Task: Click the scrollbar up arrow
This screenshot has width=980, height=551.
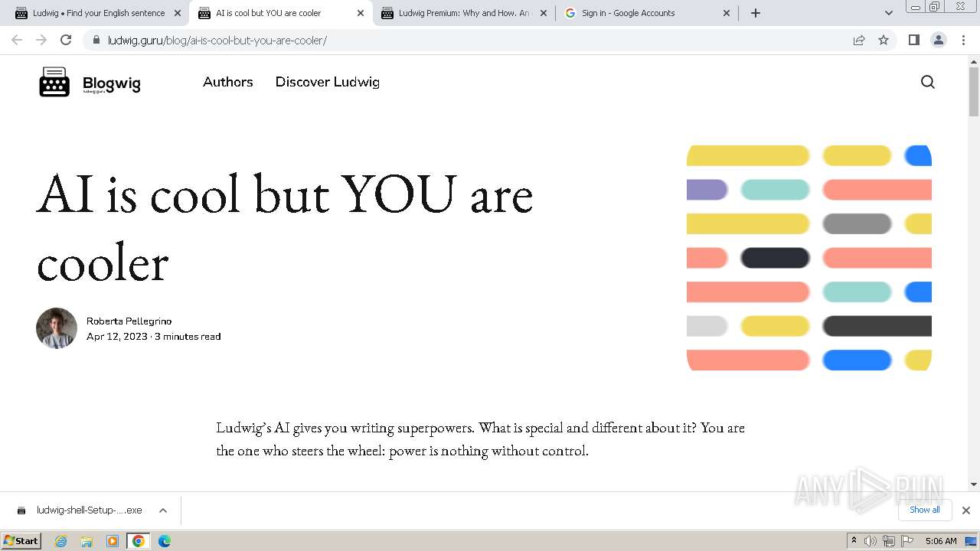Action: tap(974, 60)
